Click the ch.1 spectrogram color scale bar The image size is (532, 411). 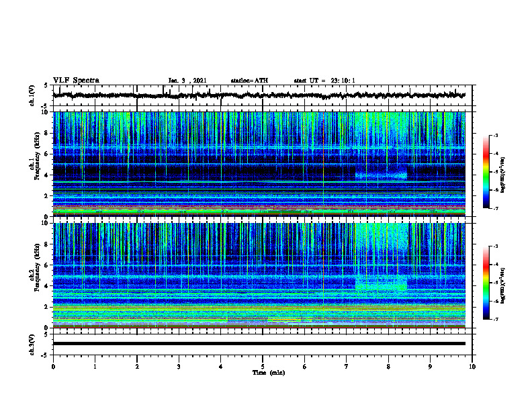486,172
